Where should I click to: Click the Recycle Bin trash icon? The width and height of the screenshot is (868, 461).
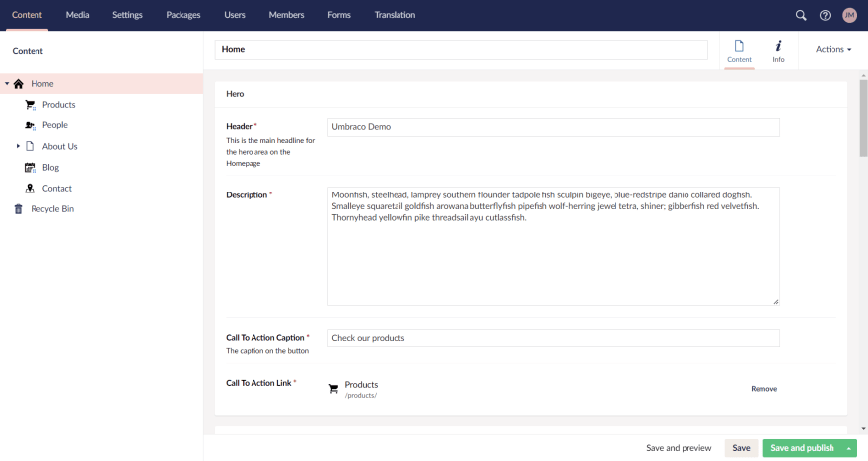point(19,209)
